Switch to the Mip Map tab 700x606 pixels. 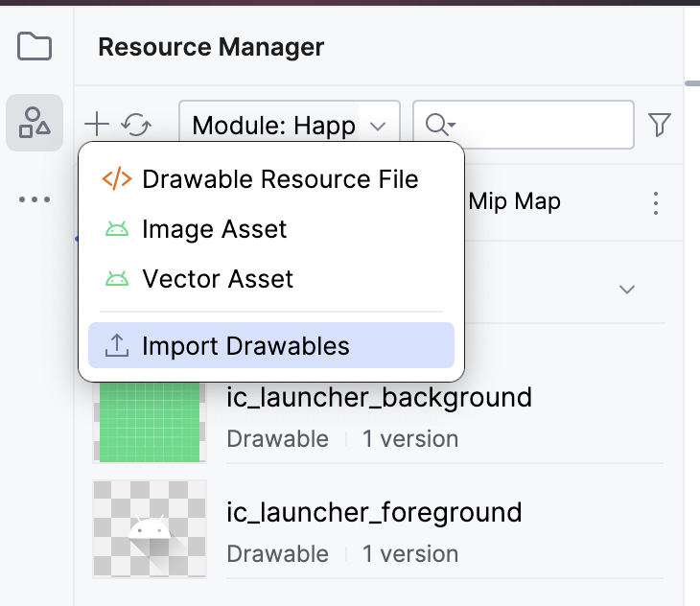click(x=515, y=202)
